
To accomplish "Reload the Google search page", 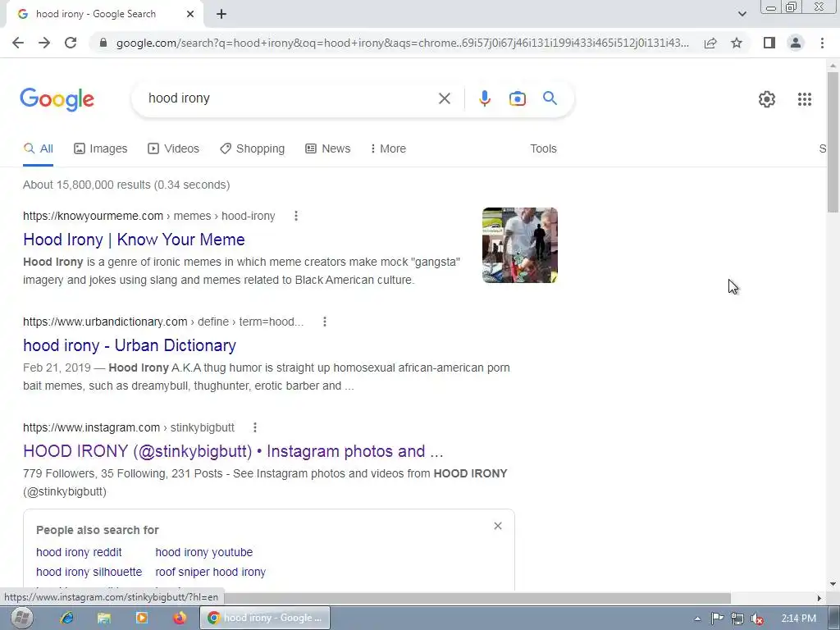I will pos(71,43).
